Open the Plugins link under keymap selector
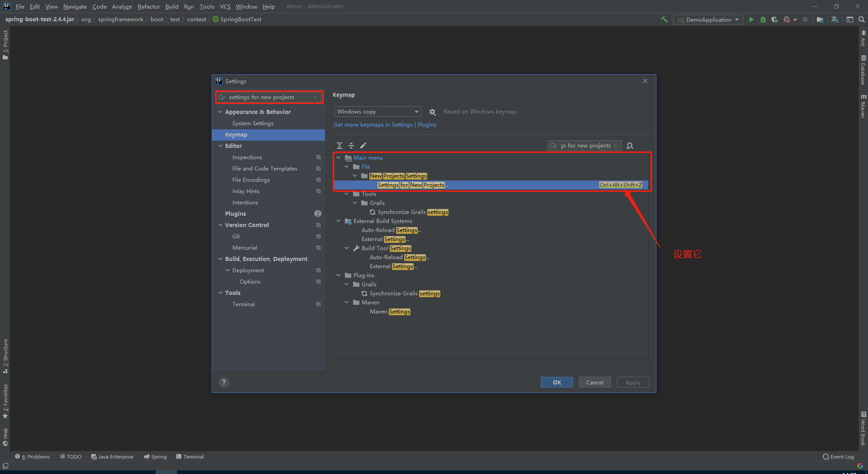 [427, 125]
